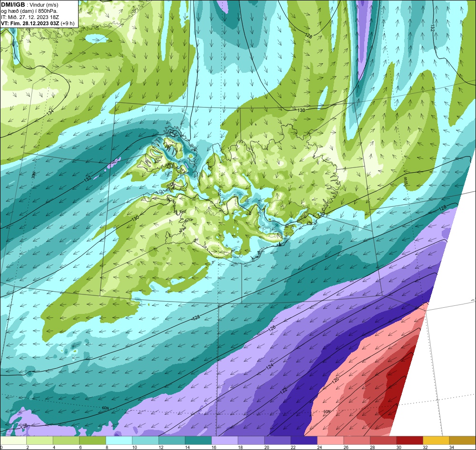Viewport: 476px width, 450px height.
Task: Click the "VT: Fim. 28.12.2023 03Z" valid time
Action: point(30,23)
